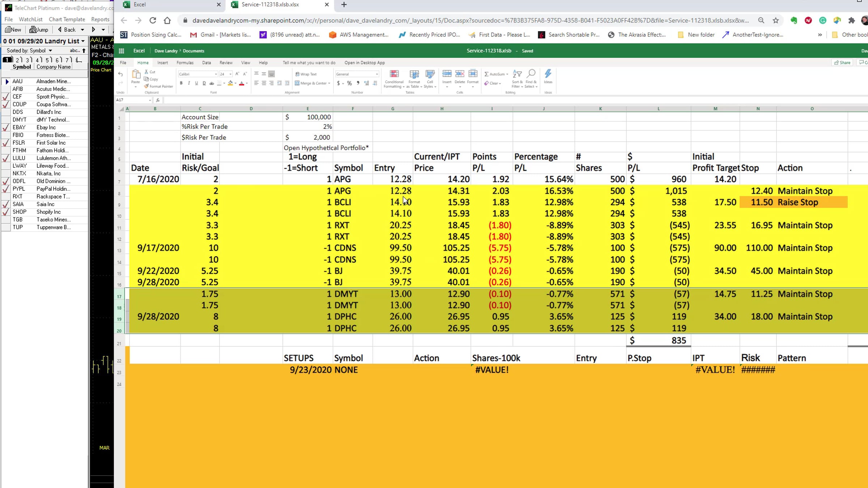Click the Copy icon in Clipboard group
Viewport: 868px width, 488px height.
pos(146,79)
